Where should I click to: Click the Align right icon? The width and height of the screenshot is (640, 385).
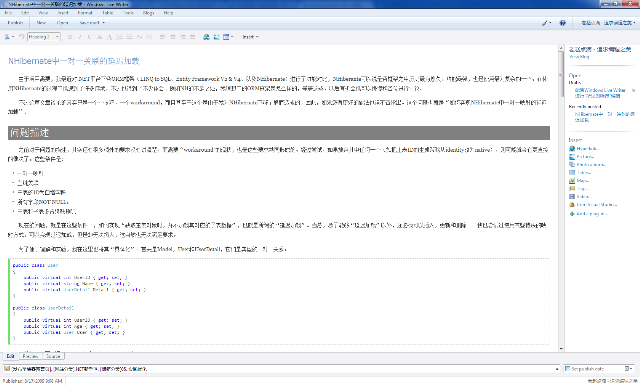tap(182, 37)
